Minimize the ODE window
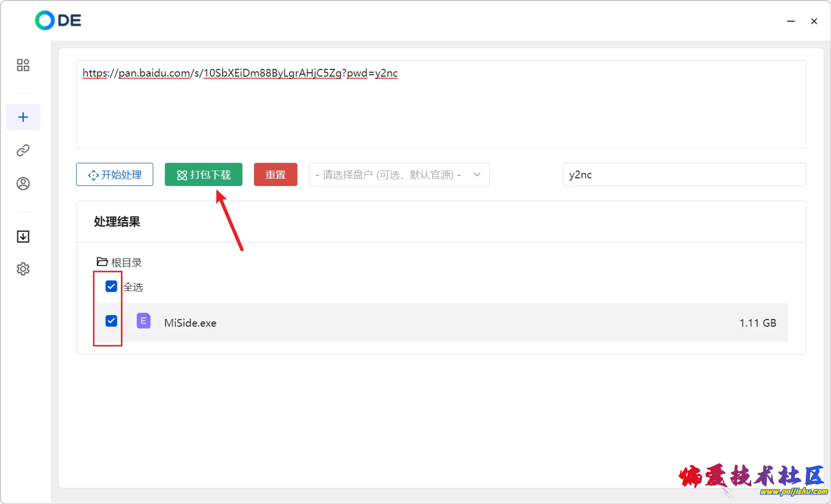The image size is (831, 504). pyautogui.click(x=791, y=21)
